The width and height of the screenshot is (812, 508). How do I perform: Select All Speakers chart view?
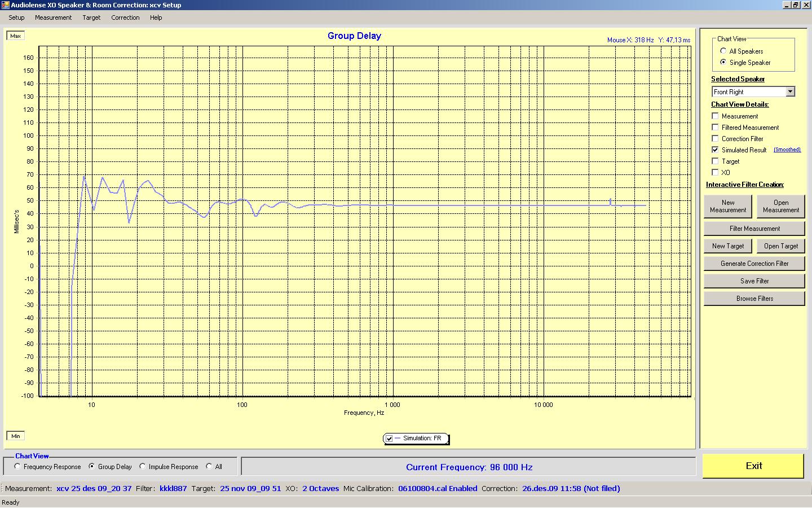723,51
